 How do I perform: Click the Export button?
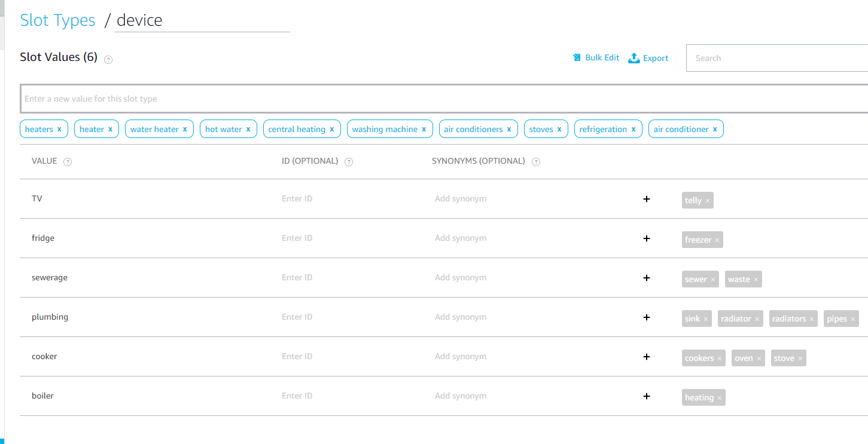648,58
